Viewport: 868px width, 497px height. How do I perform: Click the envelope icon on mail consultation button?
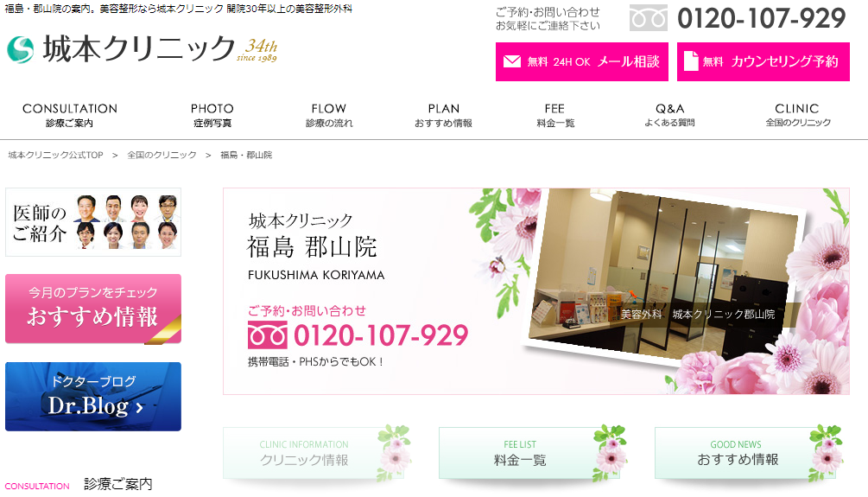pyautogui.click(x=512, y=61)
